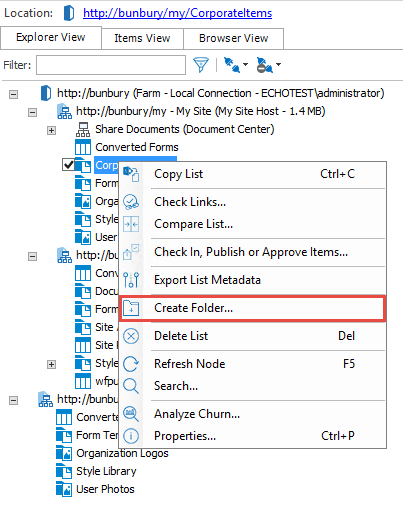403x506 pixels.
Task: Choose Check In, Publish or Approve Items...
Action: click(x=253, y=252)
